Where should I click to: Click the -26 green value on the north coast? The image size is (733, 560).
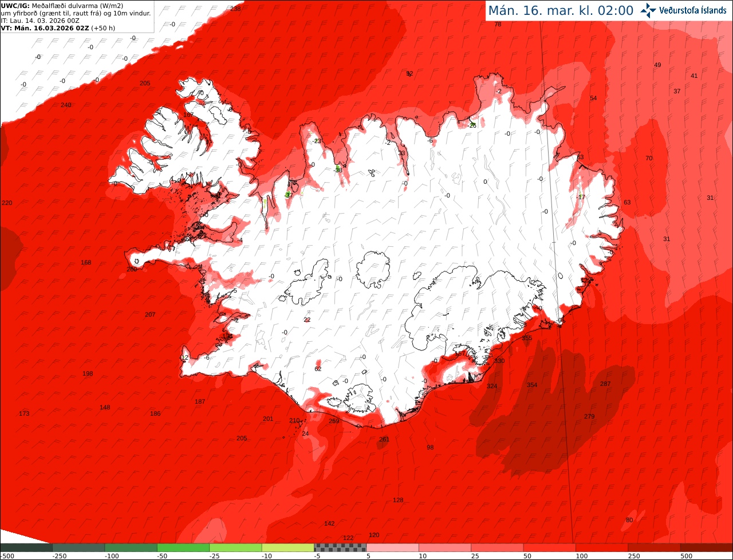click(472, 125)
